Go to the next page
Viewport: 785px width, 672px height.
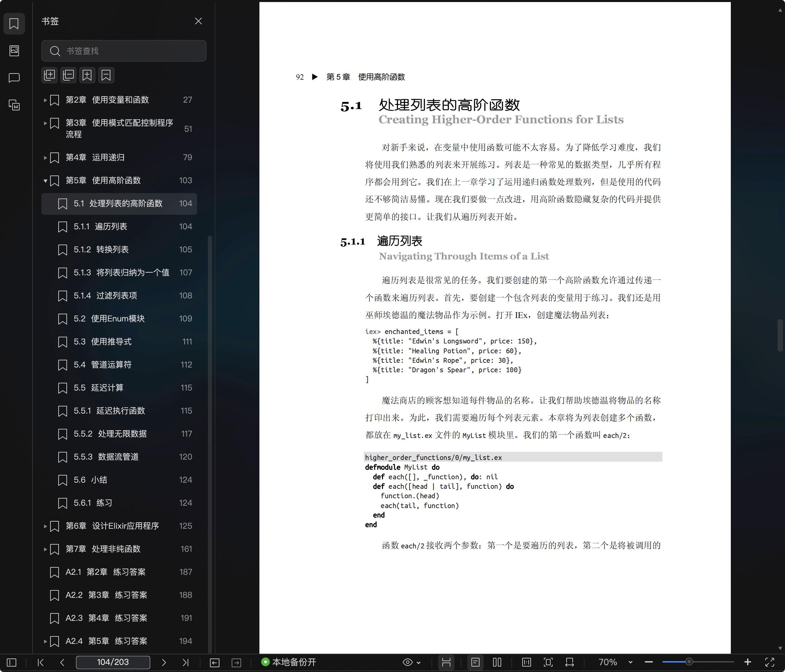(164, 663)
